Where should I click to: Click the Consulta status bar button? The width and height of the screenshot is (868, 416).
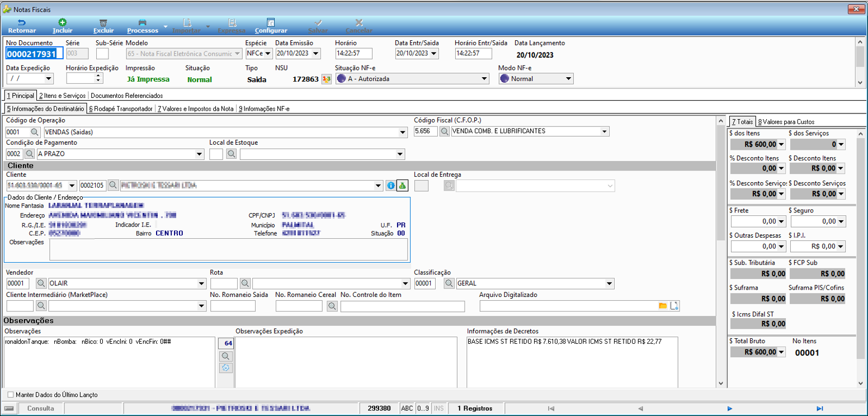click(41, 409)
